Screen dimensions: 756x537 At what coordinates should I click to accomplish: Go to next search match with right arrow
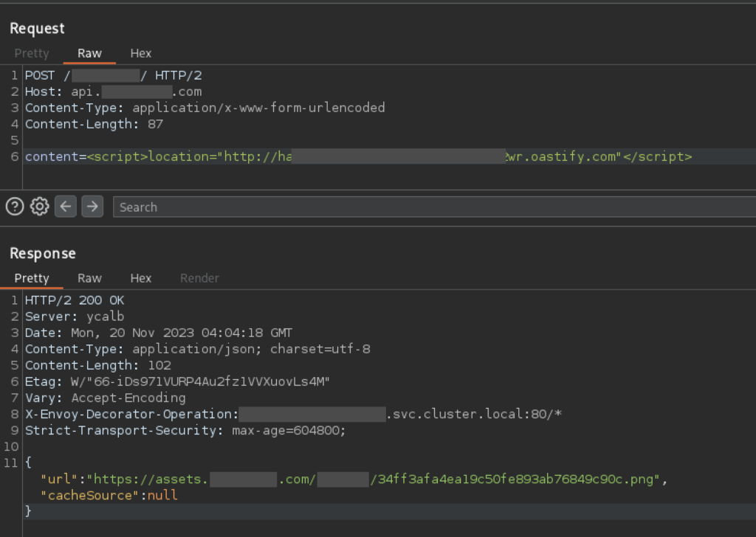tap(92, 207)
